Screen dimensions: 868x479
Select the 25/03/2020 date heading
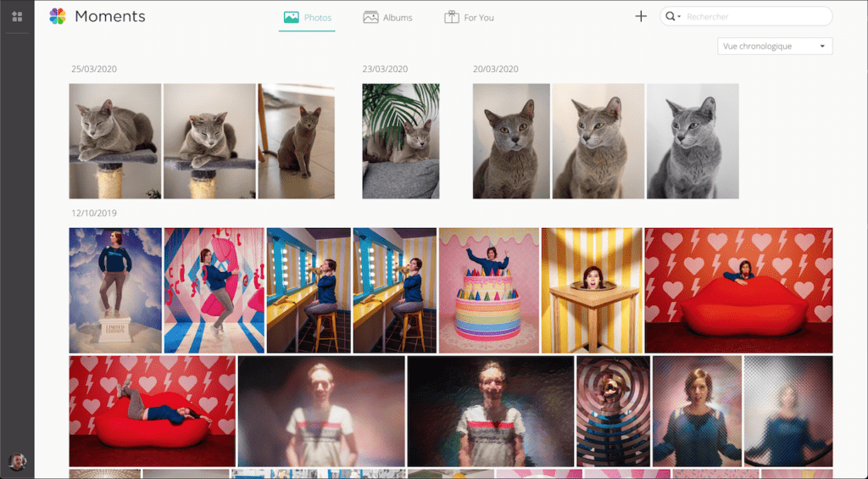pyautogui.click(x=94, y=70)
